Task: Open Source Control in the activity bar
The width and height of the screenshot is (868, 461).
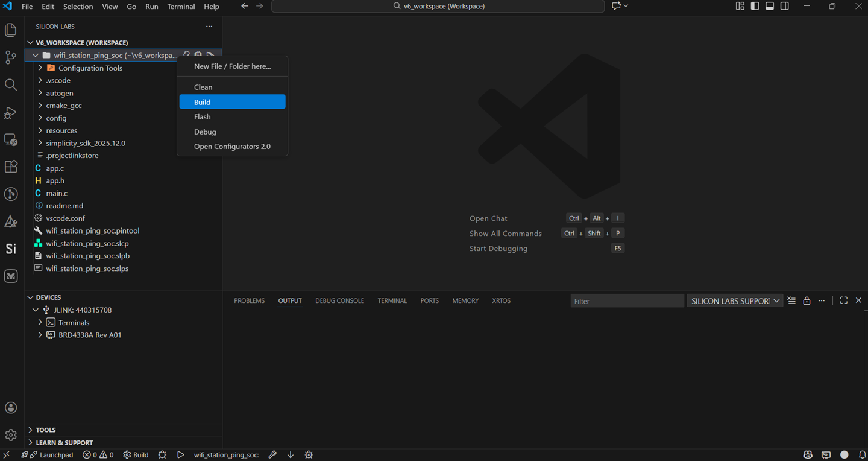Action: coord(10,57)
